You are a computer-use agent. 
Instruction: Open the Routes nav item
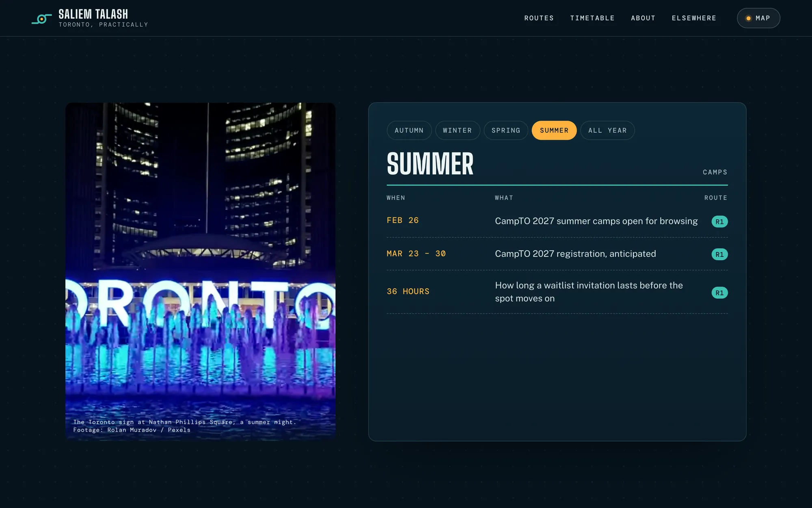539,18
